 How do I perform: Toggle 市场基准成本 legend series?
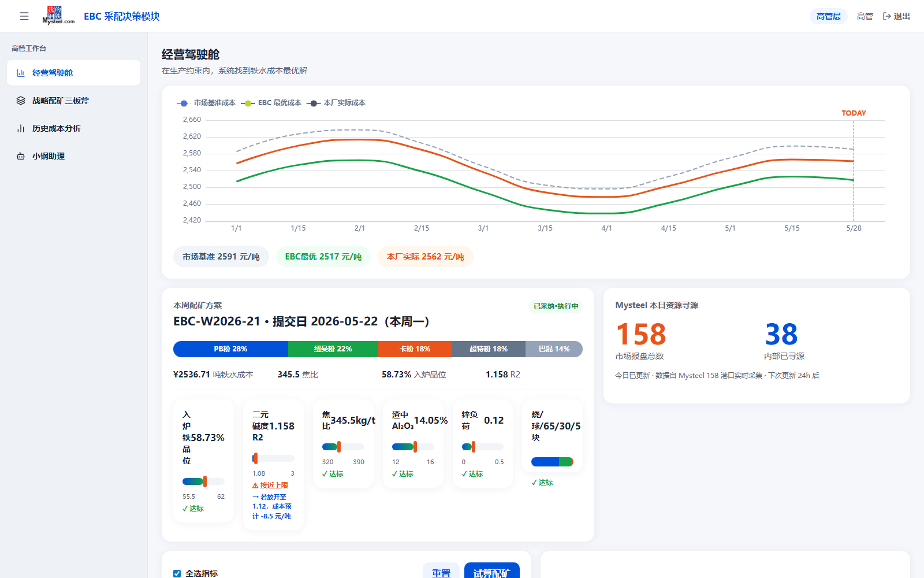click(206, 103)
